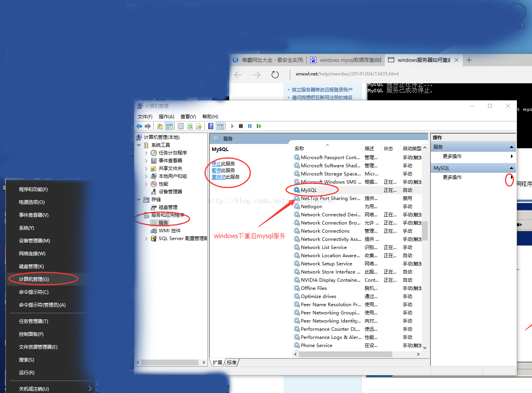This screenshot has width=532, height=393.
Task: Click the MySQL service gear icon
Action: pos(297,190)
